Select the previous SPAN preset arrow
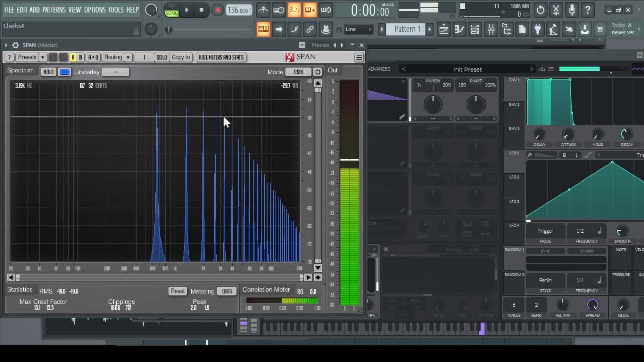This screenshot has height=362, width=644. (x=335, y=45)
